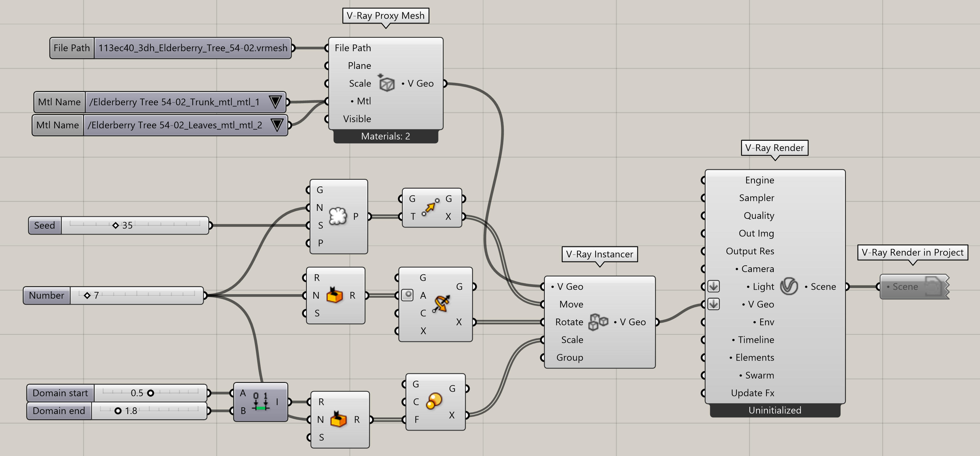Click the Seed slider grip at 35
This screenshot has height=456, width=980.
coord(116,225)
